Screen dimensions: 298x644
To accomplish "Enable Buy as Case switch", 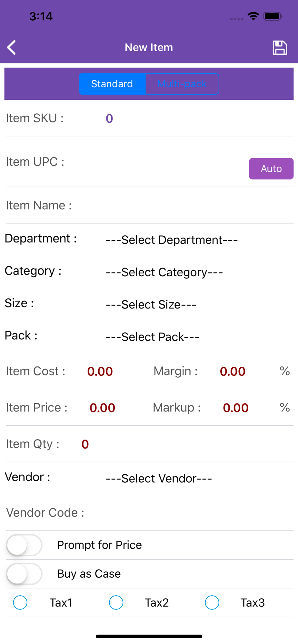I will tap(24, 574).
